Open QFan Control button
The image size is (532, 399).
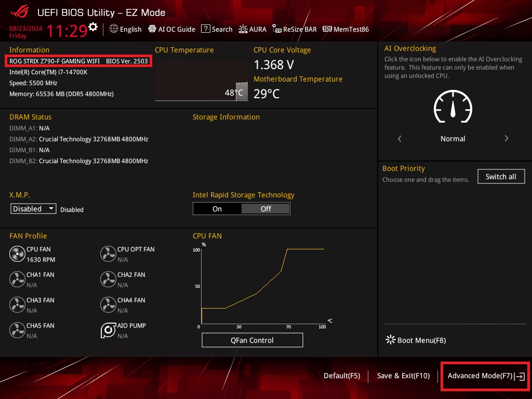[x=252, y=340]
